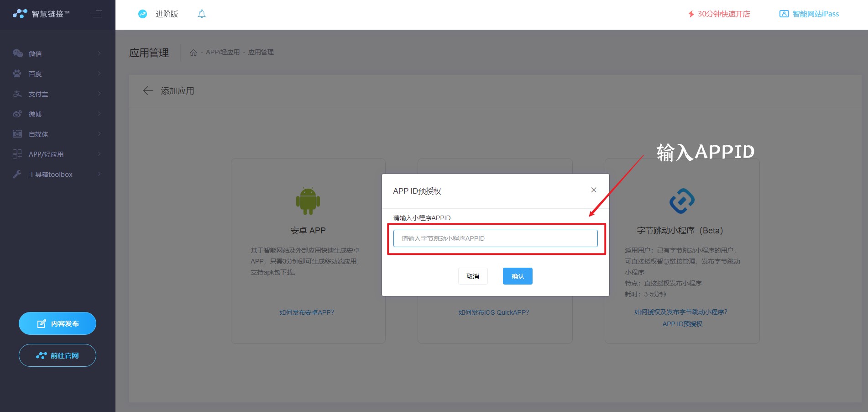868x412 pixels.
Task: Expand the 工具箱toolbox menu chevron
Action: coord(99,174)
